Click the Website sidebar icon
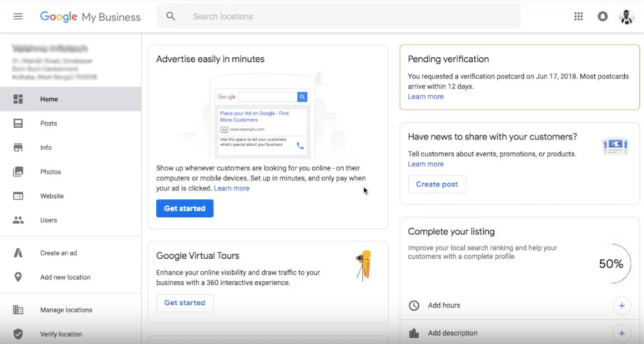Image resolution: width=644 pixels, height=344 pixels. 18,196
